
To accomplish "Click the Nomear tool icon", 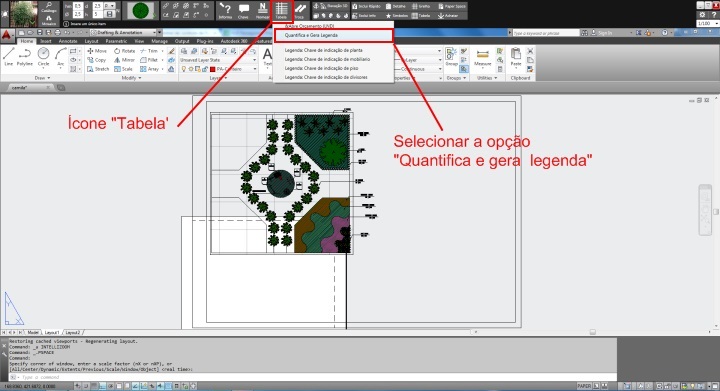I will click(x=262, y=10).
